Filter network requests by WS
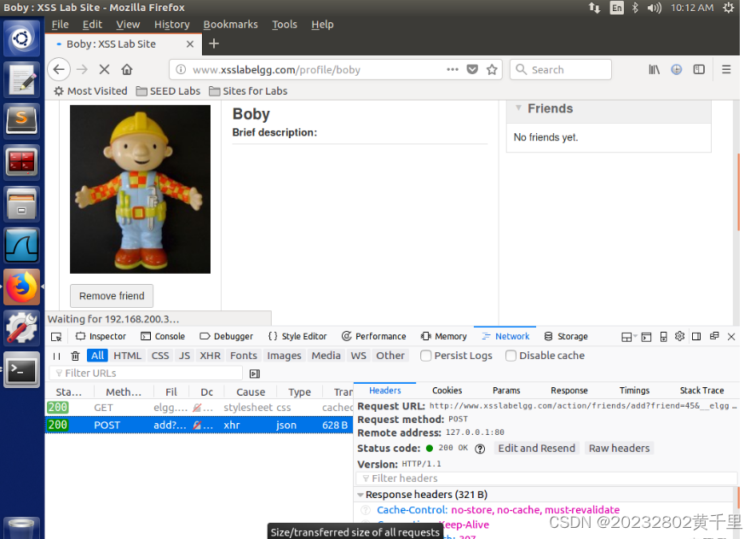 tap(358, 356)
